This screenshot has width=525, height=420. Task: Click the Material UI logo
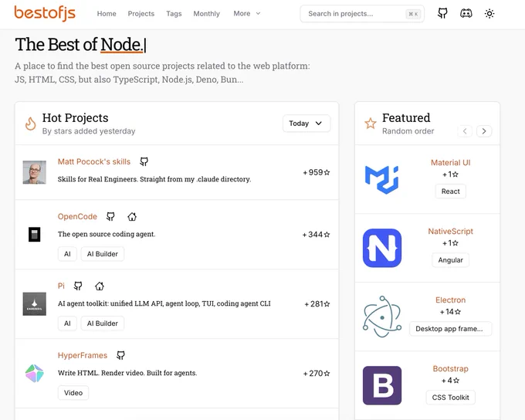pos(381,180)
